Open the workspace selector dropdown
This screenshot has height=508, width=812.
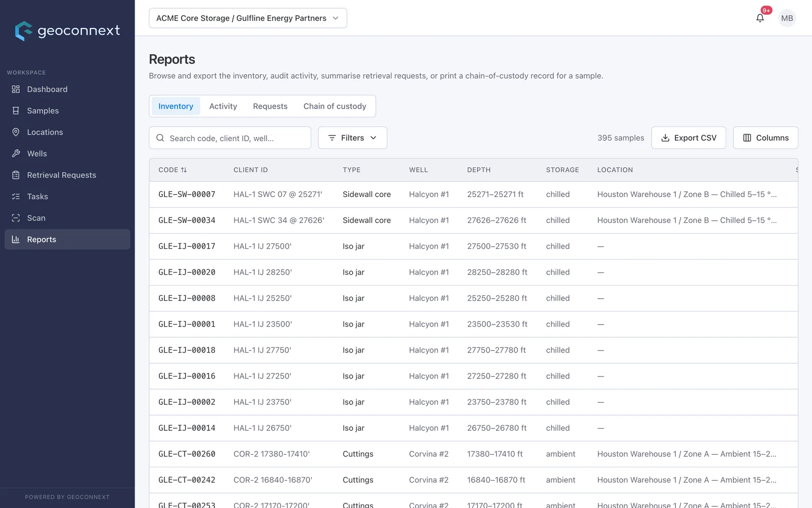tap(248, 18)
